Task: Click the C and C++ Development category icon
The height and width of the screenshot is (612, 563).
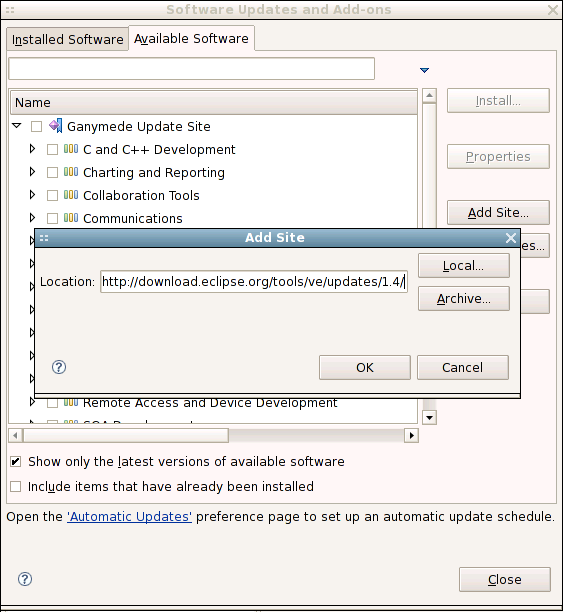Action: (71, 149)
